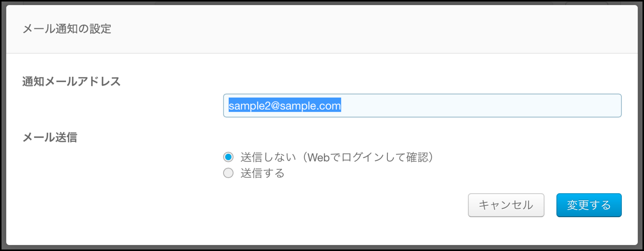Click the notification email address input field

422,105
